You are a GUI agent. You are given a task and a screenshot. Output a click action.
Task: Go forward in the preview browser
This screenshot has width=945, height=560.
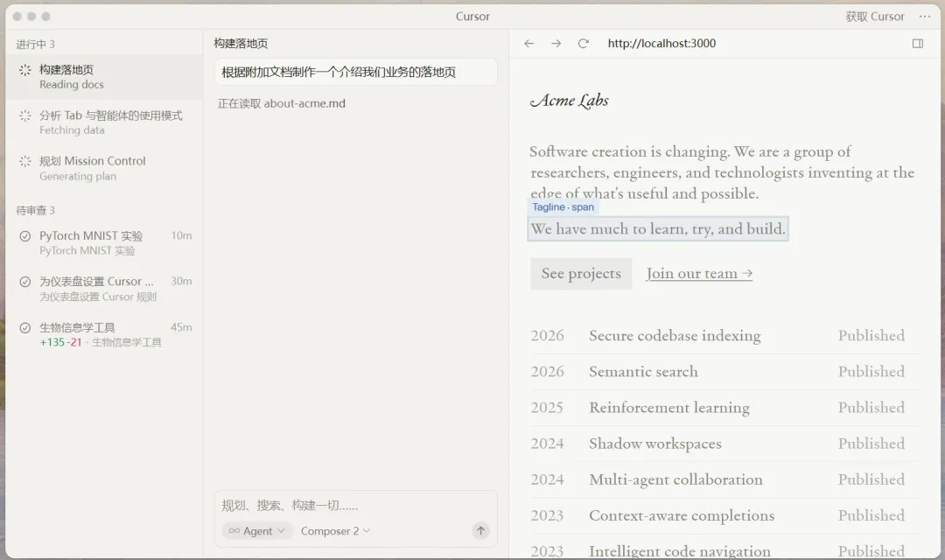556,44
